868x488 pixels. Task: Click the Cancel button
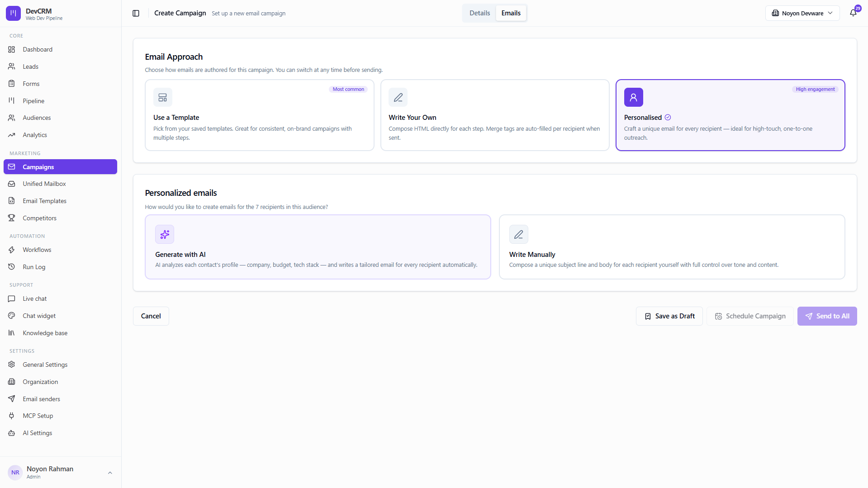tap(151, 316)
